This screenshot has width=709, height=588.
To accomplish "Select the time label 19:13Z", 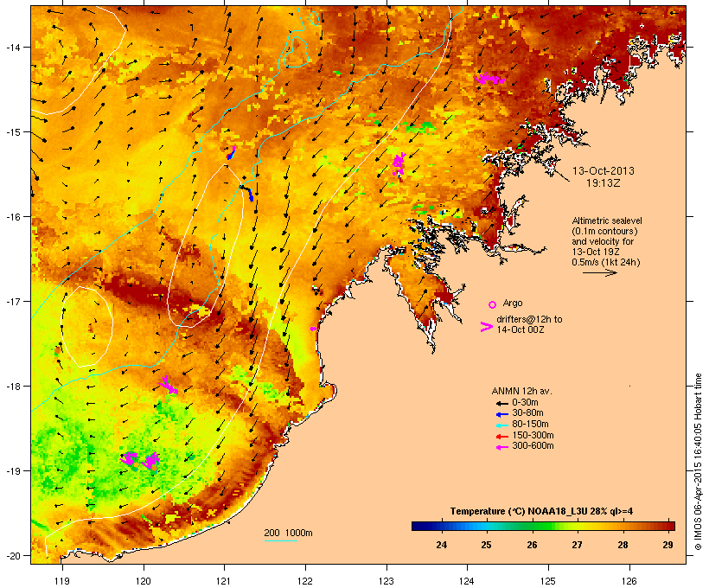I will (604, 183).
